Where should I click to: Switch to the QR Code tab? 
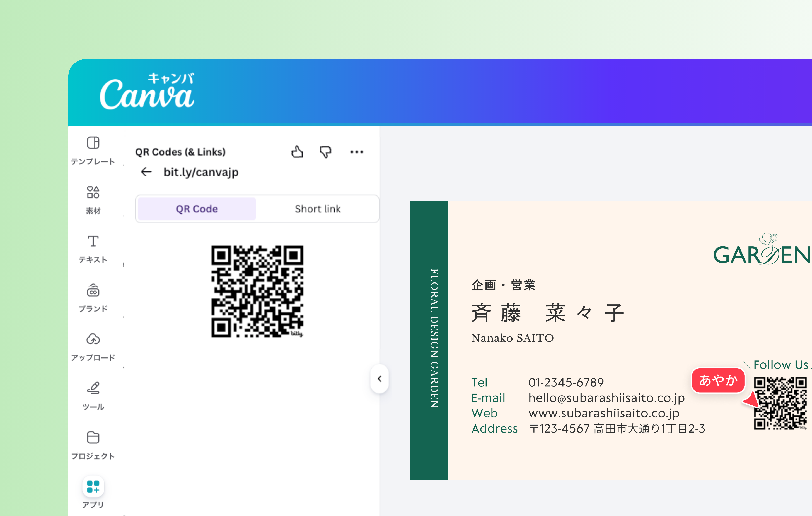tap(197, 209)
